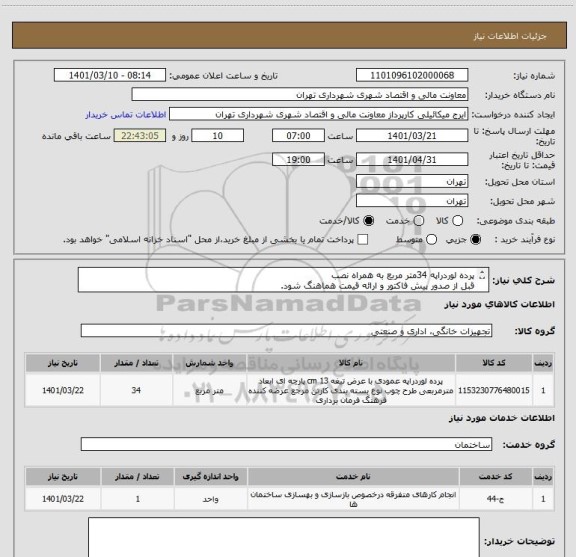Click the goods unit cell متر مربع

[x=209, y=390]
